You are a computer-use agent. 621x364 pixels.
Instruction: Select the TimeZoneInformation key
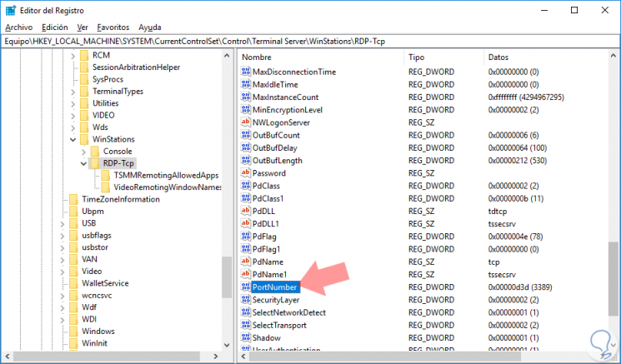coord(120,199)
